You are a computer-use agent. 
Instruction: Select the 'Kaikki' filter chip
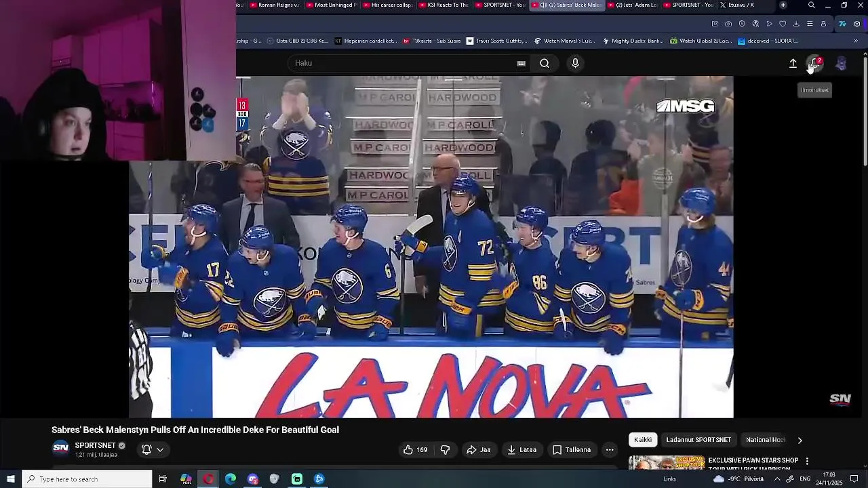[x=643, y=440]
